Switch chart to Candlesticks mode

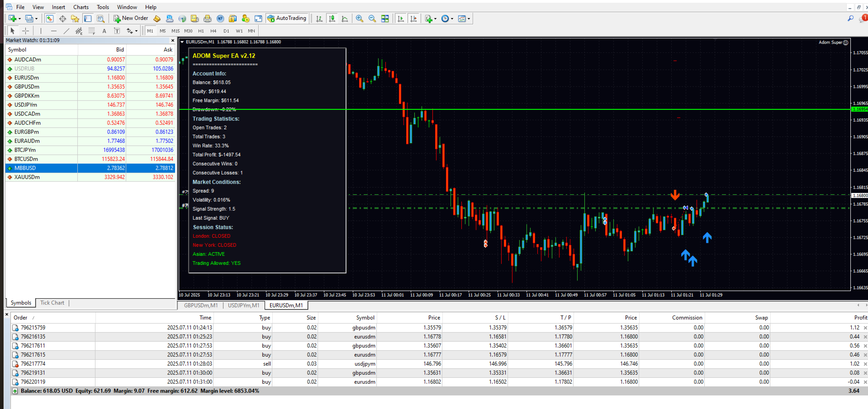pyautogui.click(x=332, y=19)
